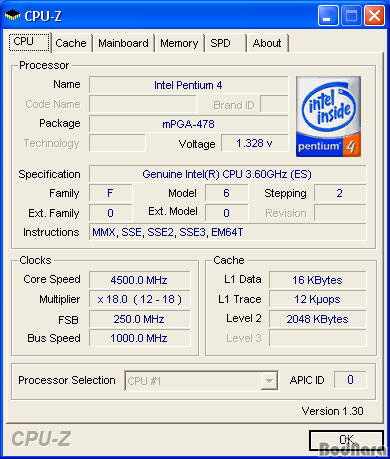Close the CPU-Z window
Screen dimensions: 390x459
(374, 15)
